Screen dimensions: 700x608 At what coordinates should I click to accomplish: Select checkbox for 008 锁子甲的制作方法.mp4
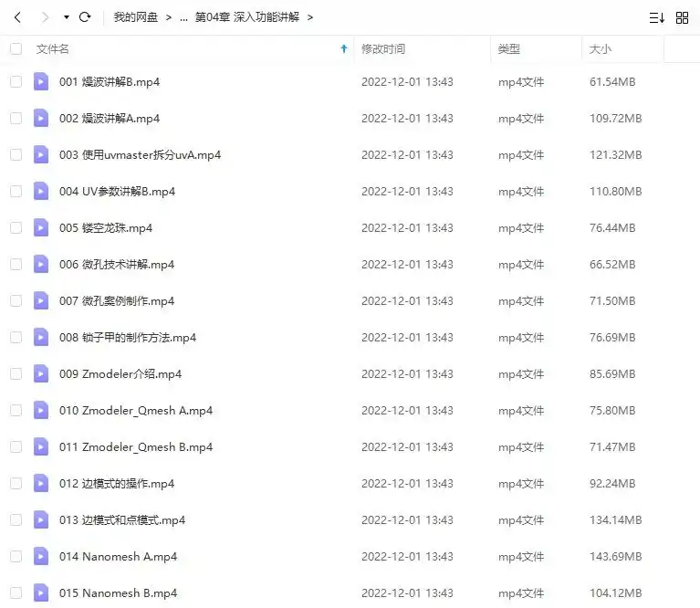[16, 337]
